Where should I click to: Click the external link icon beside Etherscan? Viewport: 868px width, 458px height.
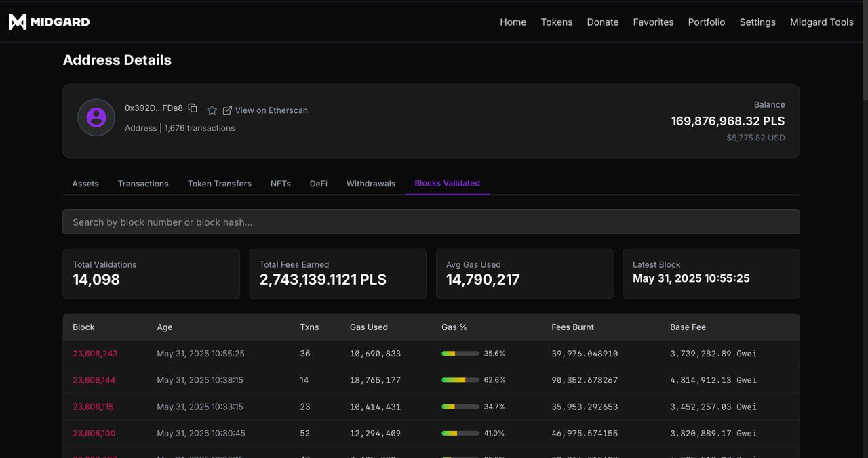[x=227, y=110]
